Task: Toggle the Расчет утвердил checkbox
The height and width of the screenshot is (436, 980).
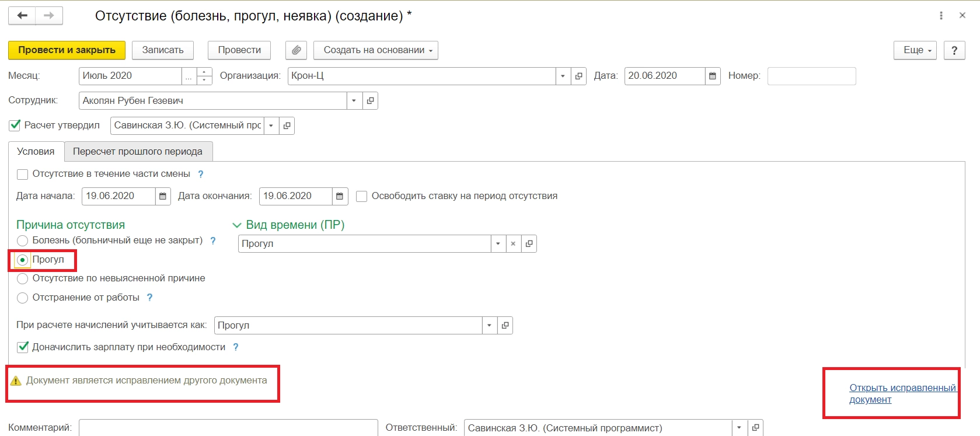Action: pyautogui.click(x=15, y=125)
